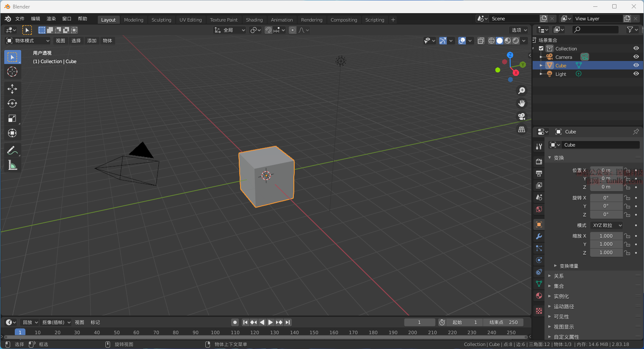Activate the Annotate pencil tool
This screenshot has width=644, height=349.
(x=12, y=150)
